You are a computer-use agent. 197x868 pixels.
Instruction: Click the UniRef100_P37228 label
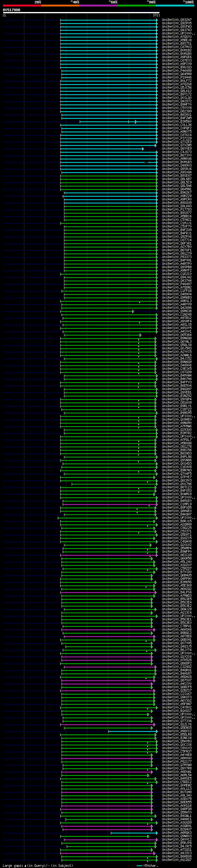[x=177, y=139]
